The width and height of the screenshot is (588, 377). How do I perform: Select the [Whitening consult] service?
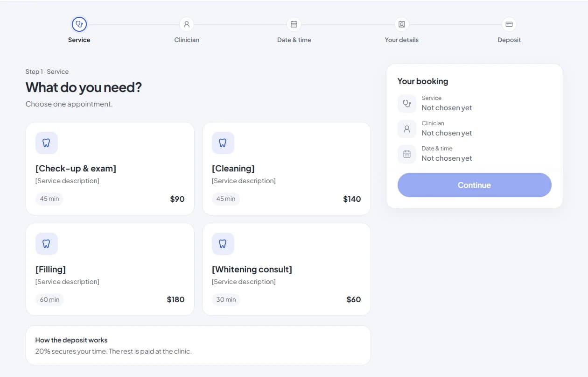click(287, 269)
